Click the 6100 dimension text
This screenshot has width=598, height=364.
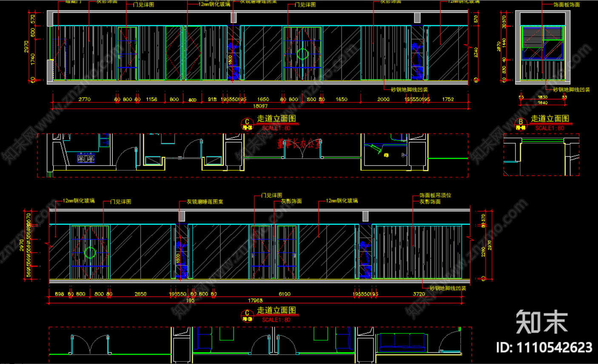coord(285,294)
